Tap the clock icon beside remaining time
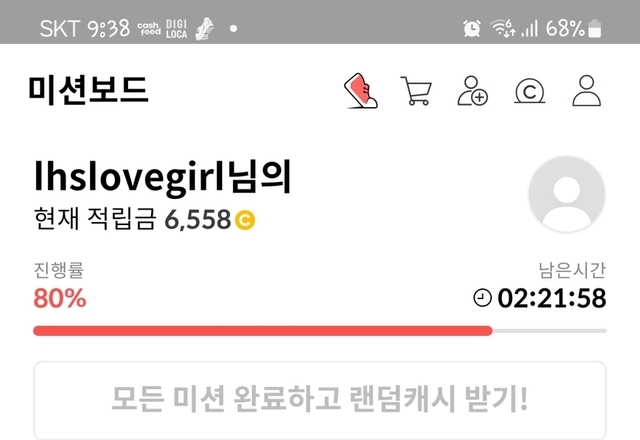Screen dimensions: 640x440 point(482,297)
